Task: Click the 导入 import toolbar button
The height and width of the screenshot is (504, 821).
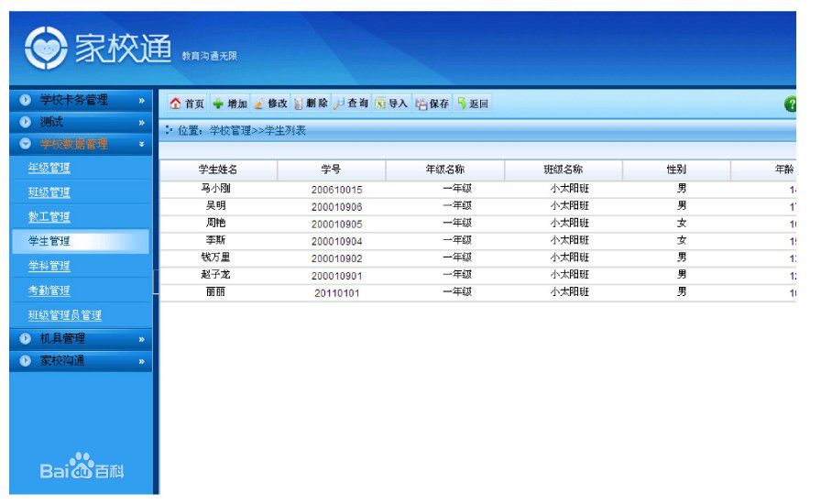Action: tap(391, 104)
